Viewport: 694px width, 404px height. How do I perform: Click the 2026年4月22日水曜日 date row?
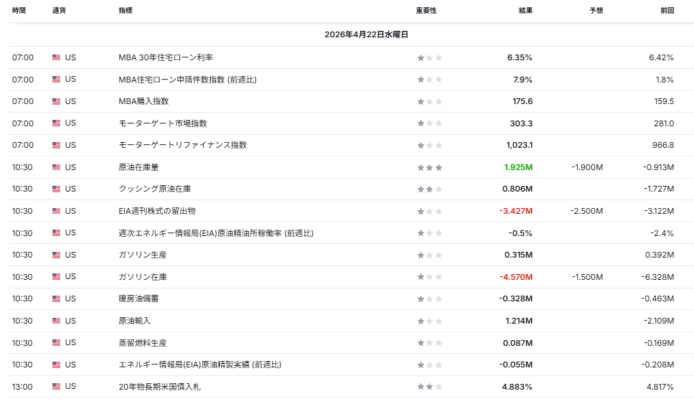click(346, 33)
